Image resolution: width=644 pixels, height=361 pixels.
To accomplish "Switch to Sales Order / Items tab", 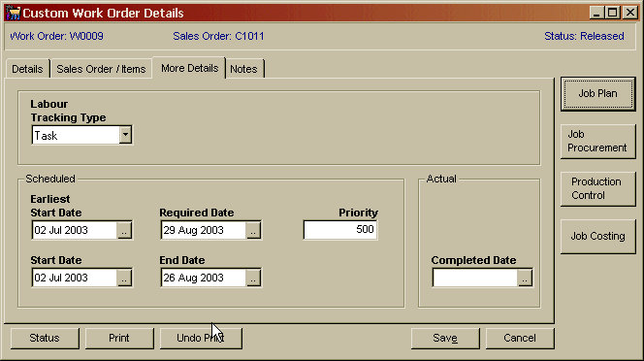I will click(101, 69).
